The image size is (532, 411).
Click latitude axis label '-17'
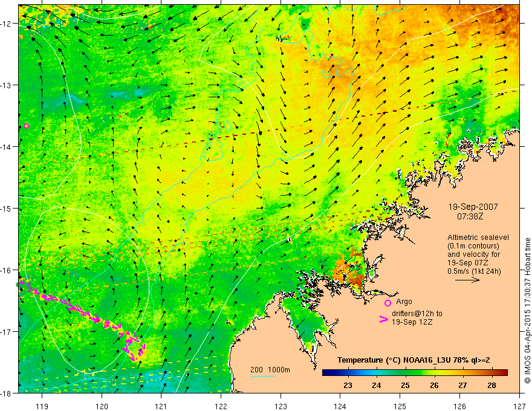6,331
